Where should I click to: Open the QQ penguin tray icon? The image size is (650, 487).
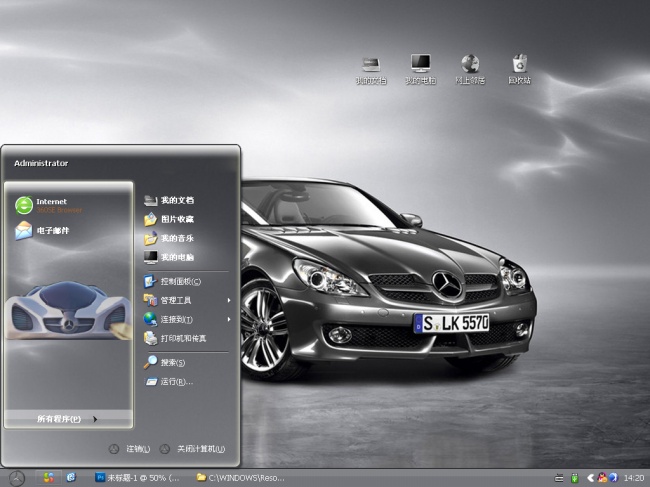(x=602, y=478)
